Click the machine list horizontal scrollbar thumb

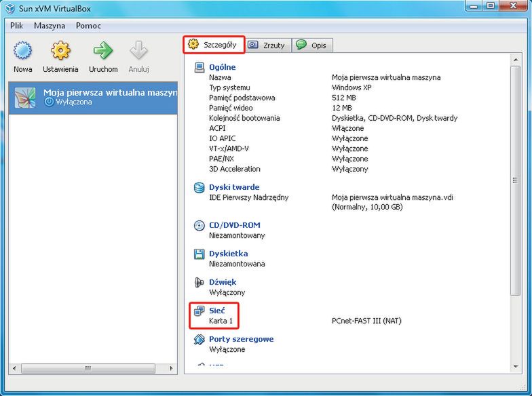point(88,368)
